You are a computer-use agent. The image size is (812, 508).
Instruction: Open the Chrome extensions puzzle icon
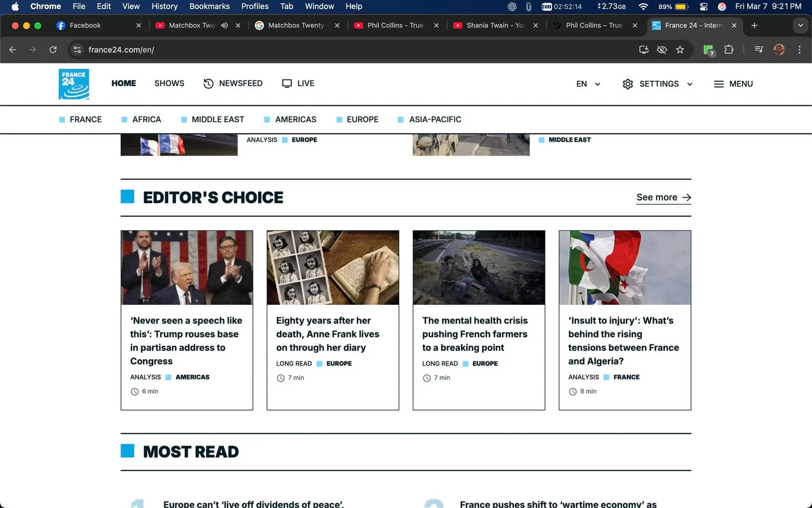[x=728, y=49]
